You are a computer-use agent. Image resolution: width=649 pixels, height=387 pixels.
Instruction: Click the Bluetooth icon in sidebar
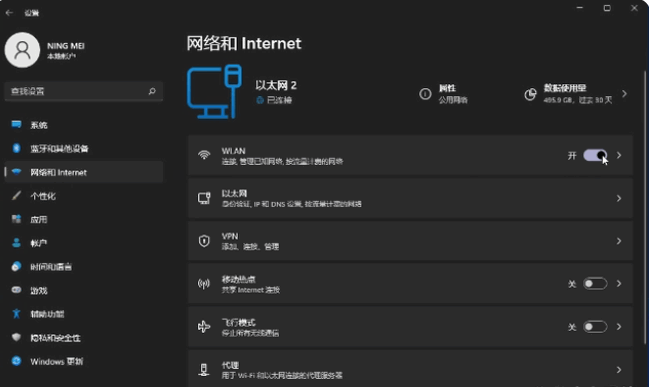click(x=16, y=148)
